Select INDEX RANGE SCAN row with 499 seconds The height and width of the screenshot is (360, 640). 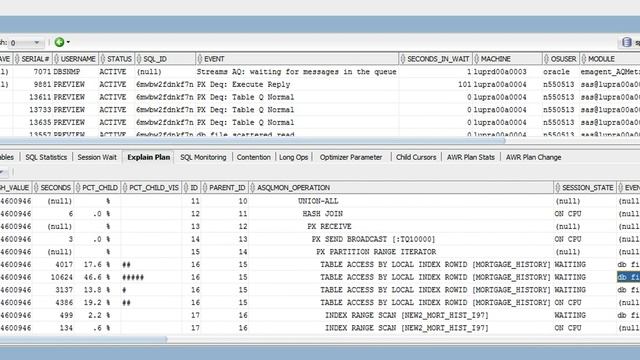pyautogui.click(x=401, y=315)
